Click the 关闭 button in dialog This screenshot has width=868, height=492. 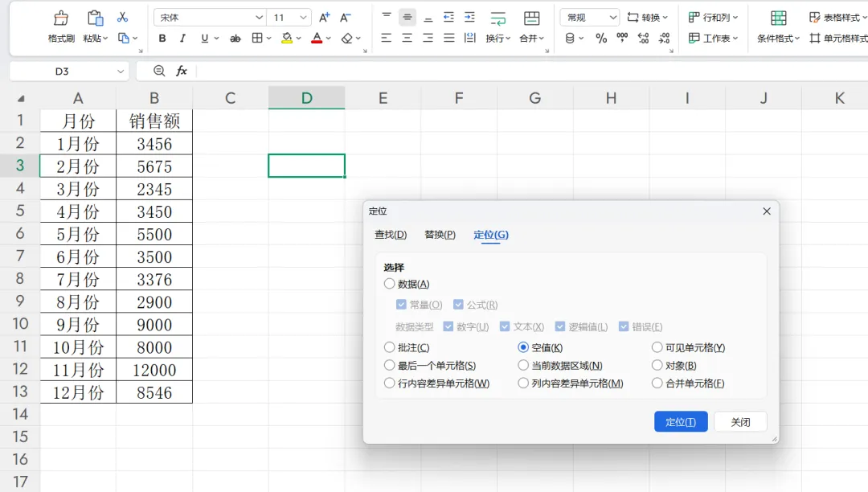click(x=740, y=422)
